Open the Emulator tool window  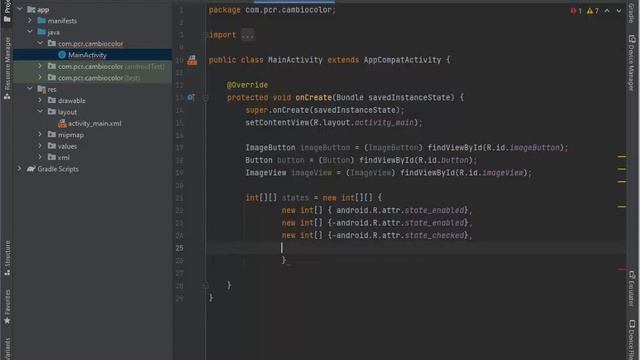pyautogui.click(x=631, y=288)
